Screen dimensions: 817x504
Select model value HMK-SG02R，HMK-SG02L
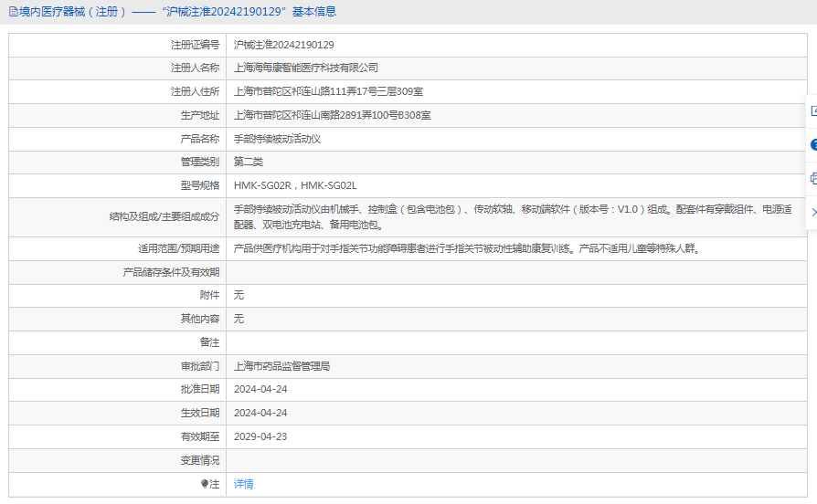click(295, 185)
